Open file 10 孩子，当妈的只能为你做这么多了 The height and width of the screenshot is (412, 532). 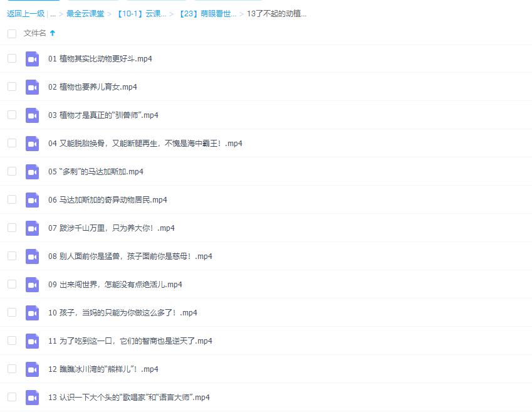123,312
